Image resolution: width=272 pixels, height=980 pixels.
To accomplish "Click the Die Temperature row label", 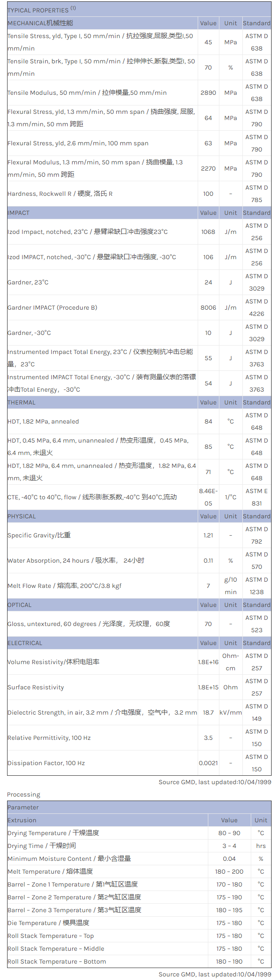I will 49,923.
